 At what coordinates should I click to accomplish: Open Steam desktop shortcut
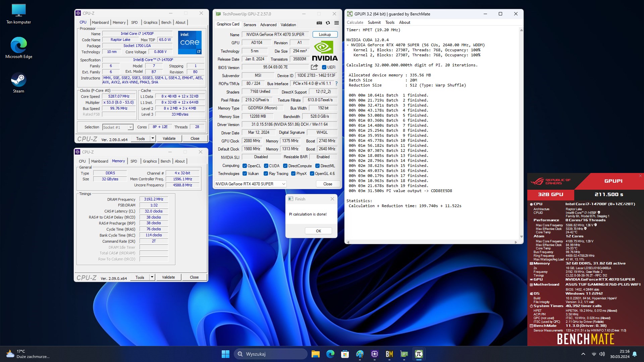pyautogui.click(x=18, y=83)
